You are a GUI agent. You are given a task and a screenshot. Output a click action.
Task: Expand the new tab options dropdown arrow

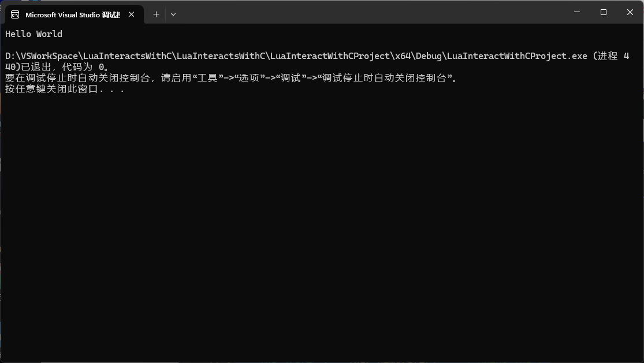tap(173, 14)
